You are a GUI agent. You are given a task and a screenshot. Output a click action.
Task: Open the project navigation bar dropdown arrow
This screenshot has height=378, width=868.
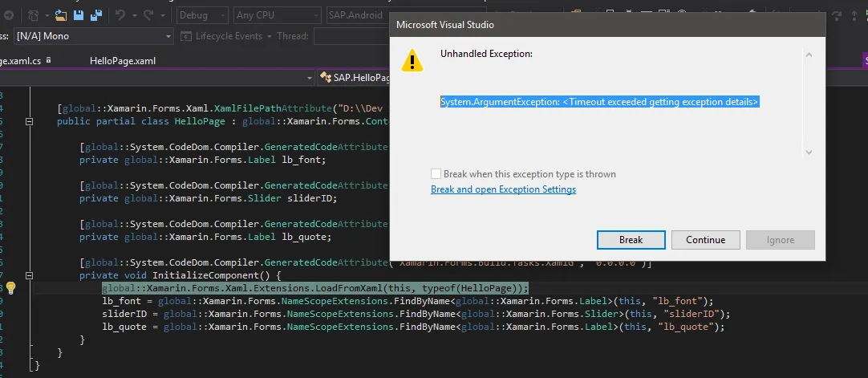point(310,79)
